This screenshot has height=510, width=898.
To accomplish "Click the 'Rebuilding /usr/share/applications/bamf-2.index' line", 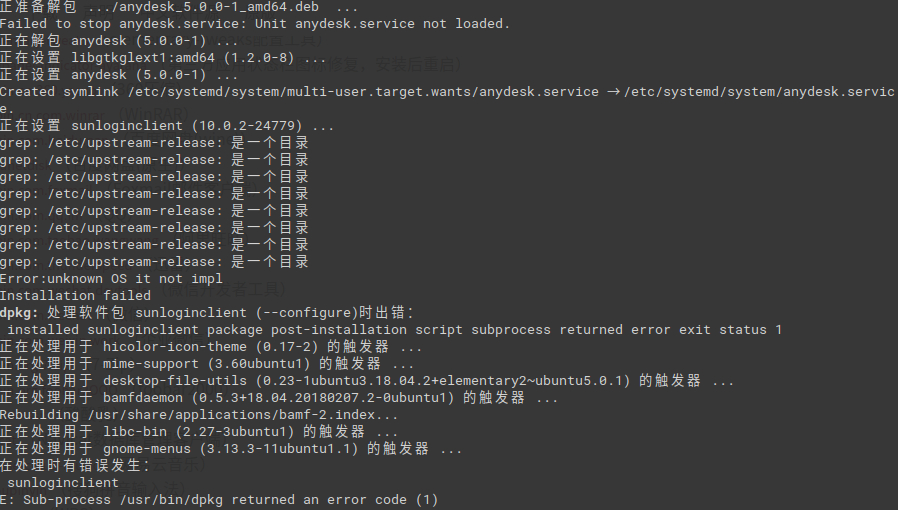I will click(x=199, y=415).
